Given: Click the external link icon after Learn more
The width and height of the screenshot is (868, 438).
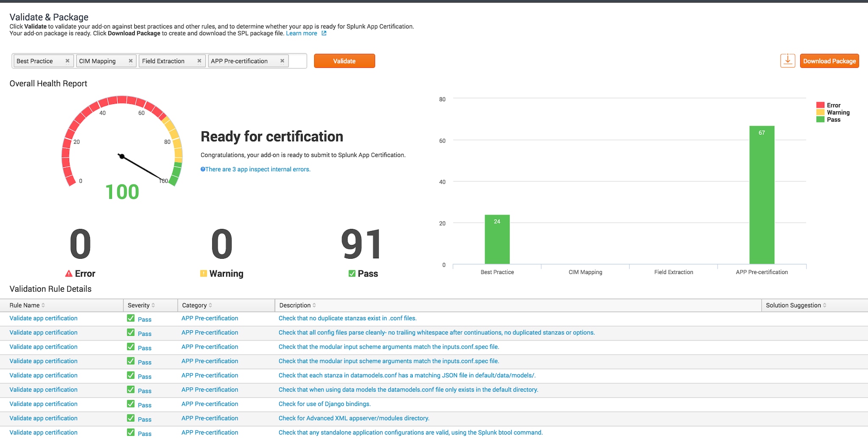Looking at the screenshot, I should [324, 33].
